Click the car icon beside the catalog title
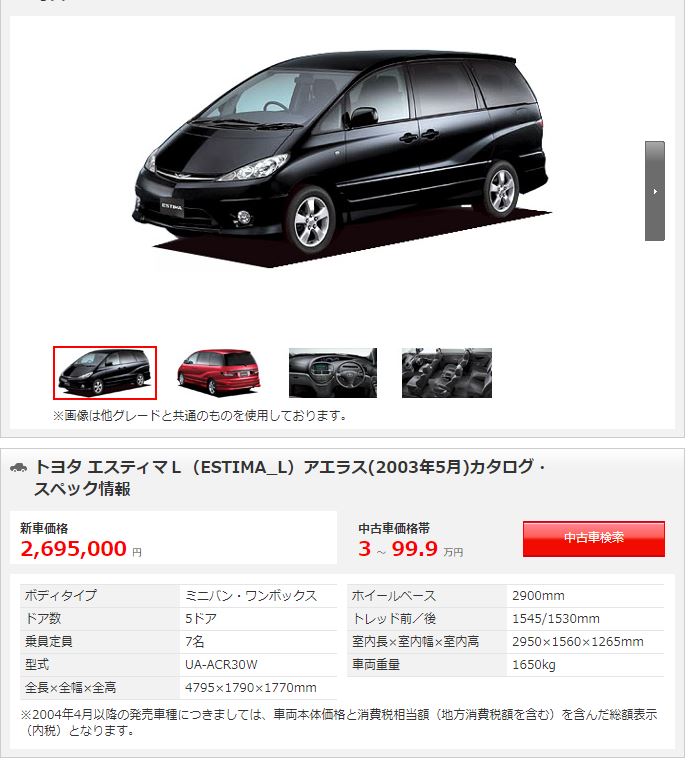The width and height of the screenshot is (691, 763). tap(18, 468)
